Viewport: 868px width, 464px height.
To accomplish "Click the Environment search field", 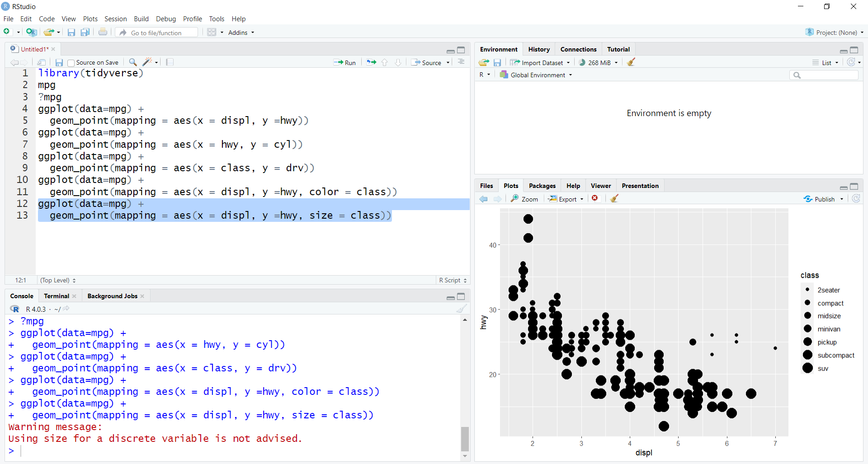I will click(824, 75).
